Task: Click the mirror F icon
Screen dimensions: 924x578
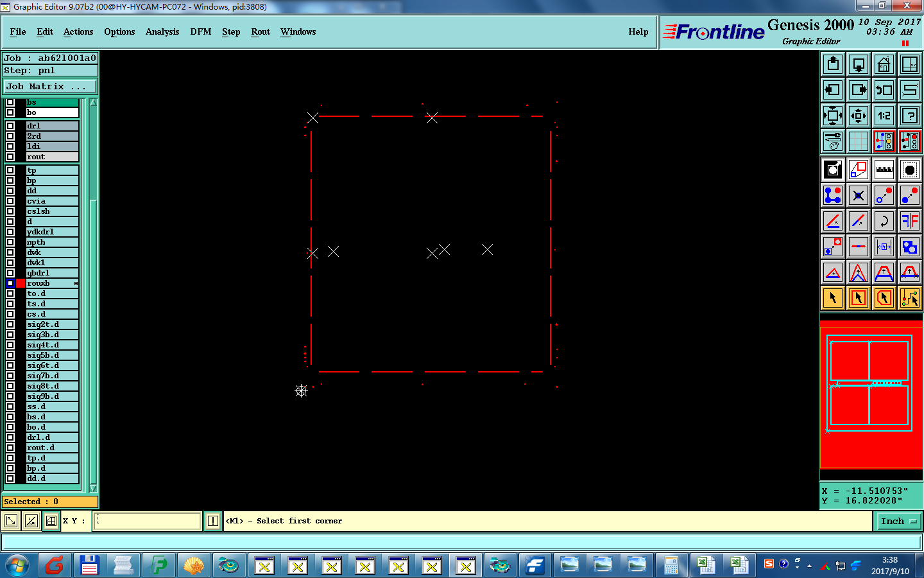Action: 910,221
